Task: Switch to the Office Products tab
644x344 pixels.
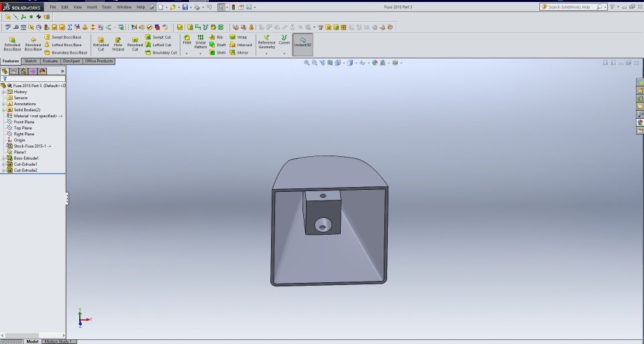Action: coord(99,61)
